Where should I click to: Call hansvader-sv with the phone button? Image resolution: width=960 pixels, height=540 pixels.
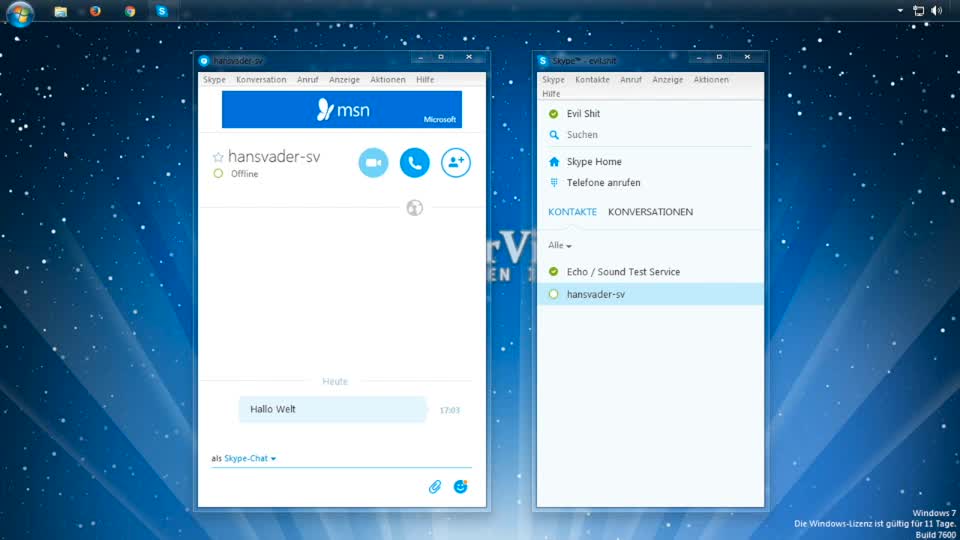[x=414, y=163]
